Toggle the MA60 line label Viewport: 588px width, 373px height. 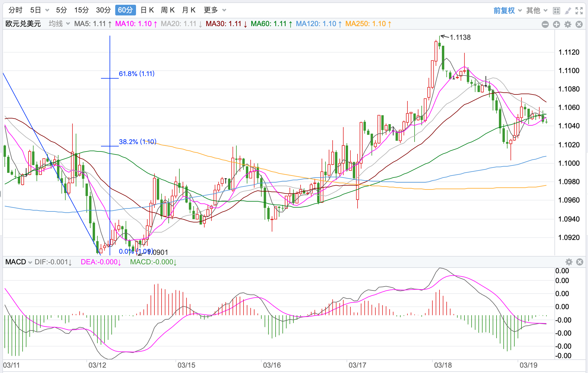tap(271, 24)
